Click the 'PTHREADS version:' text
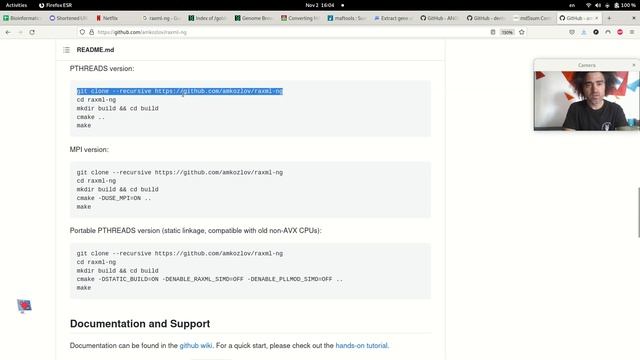 click(x=102, y=69)
